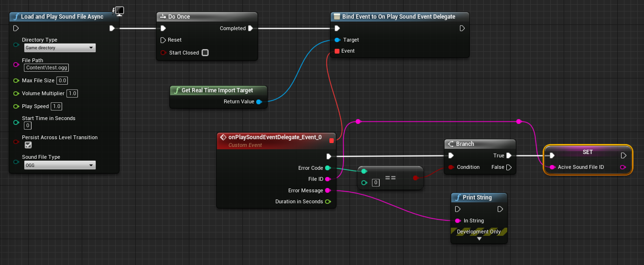Open the Sound File Type OGG dropdown

point(60,165)
